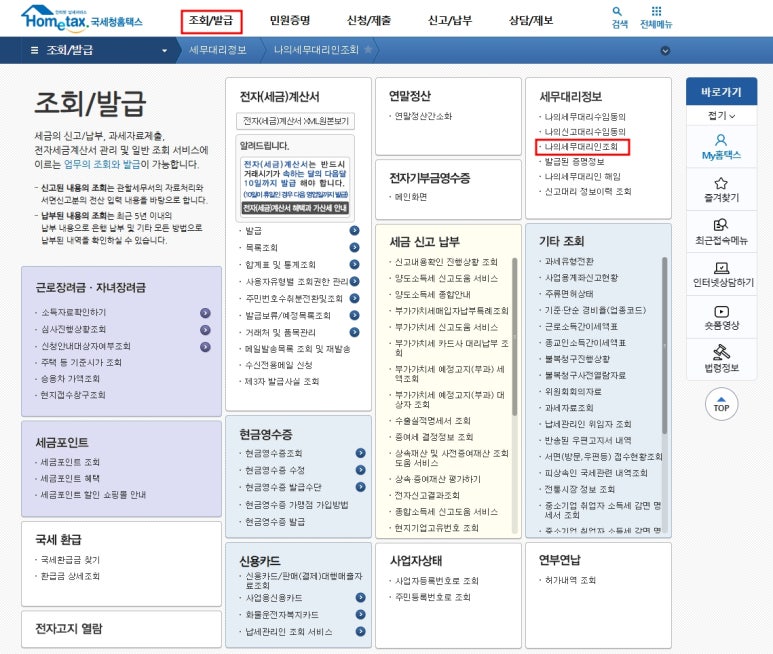773x654 pixels.
Task: Click the 전자(세금)계산서 XML원본보기 button
Action: (295, 121)
